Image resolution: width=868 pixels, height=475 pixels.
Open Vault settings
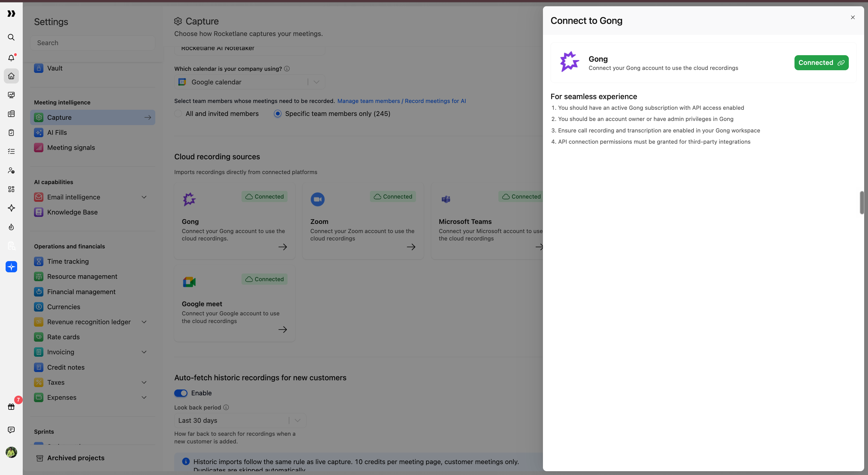93,68
